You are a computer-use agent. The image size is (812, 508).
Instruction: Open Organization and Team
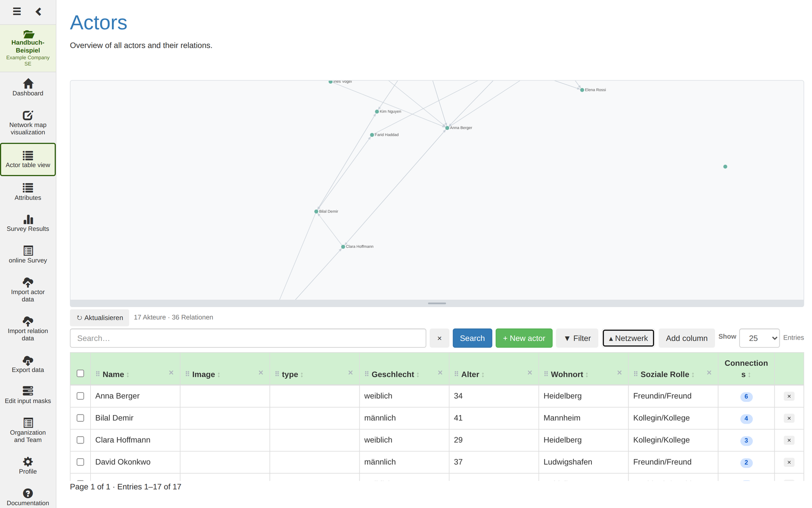(x=28, y=430)
